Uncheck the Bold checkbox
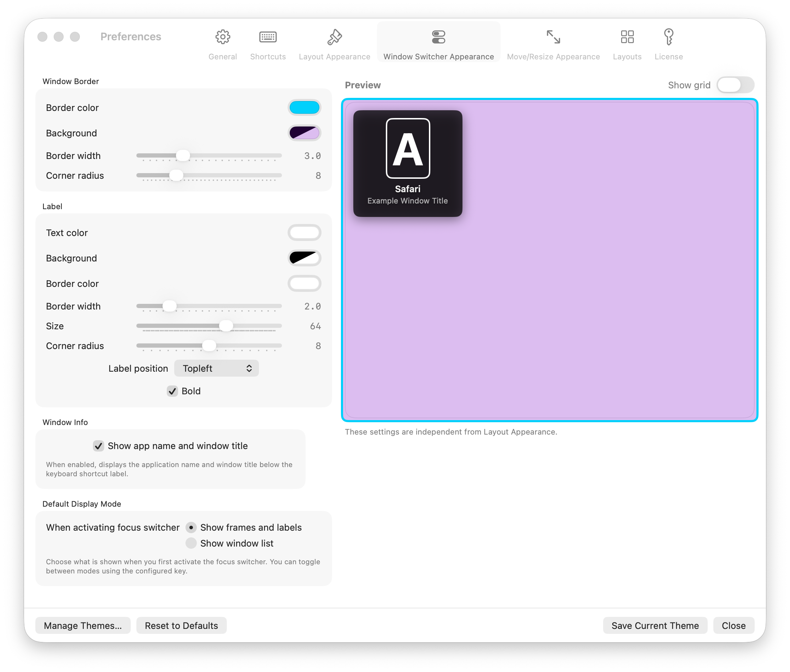This screenshot has height=672, width=790. [172, 391]
